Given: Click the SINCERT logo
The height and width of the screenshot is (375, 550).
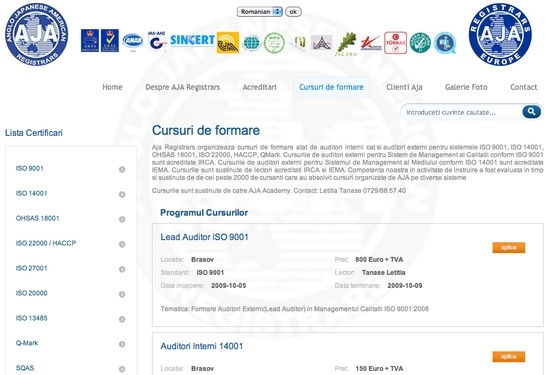Looking at the screenshot, I should tap(192, 40).
